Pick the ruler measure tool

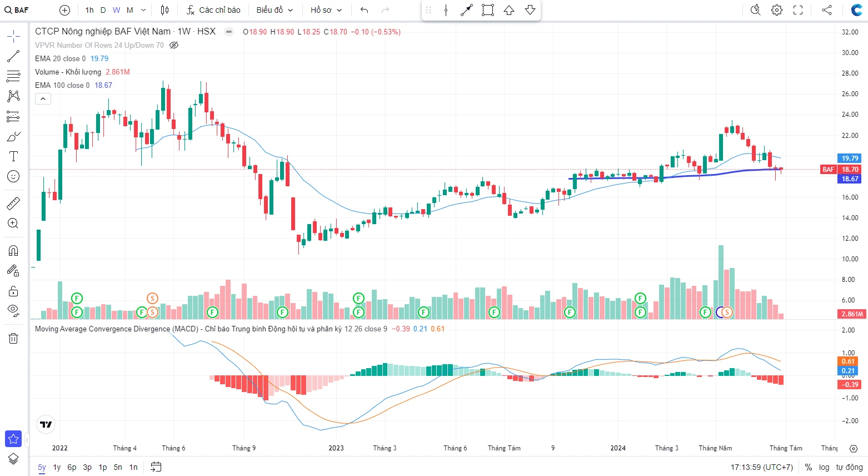(13, 204)
